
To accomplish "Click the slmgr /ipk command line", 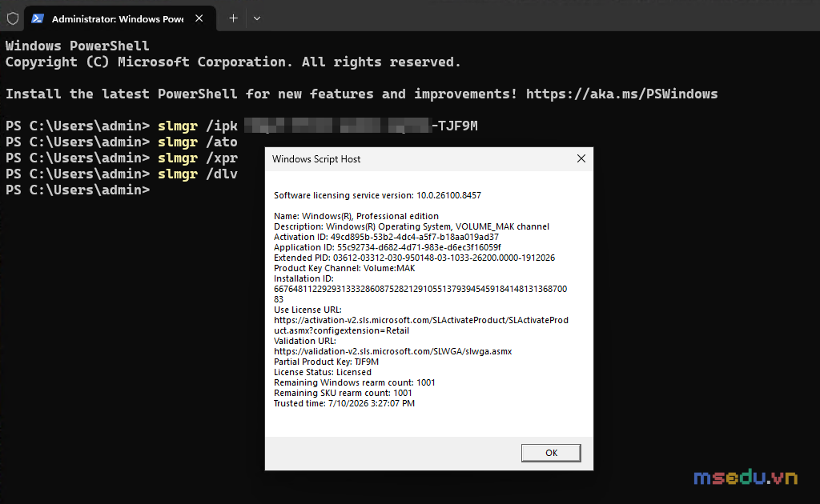I will tap(242, 126).
